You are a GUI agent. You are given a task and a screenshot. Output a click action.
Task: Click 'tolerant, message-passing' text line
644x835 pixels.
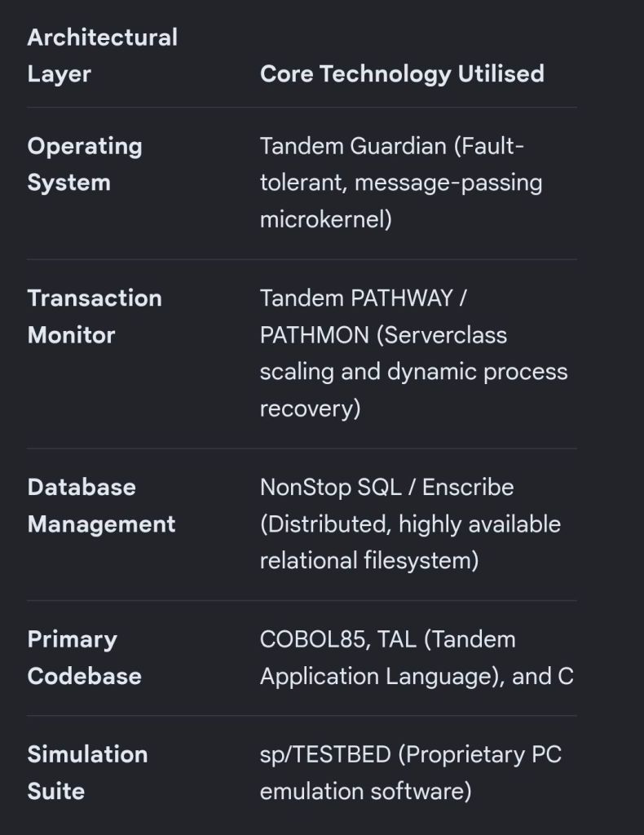tap(401, 183)
